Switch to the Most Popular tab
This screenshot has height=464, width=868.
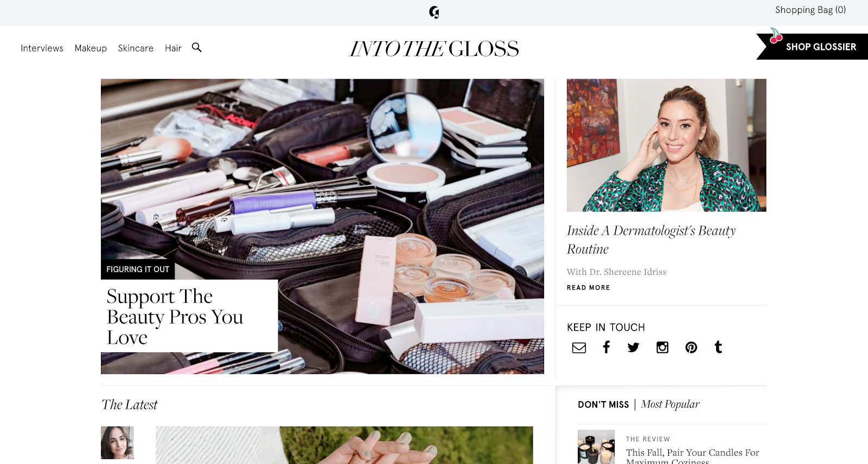tap(670, 404)
